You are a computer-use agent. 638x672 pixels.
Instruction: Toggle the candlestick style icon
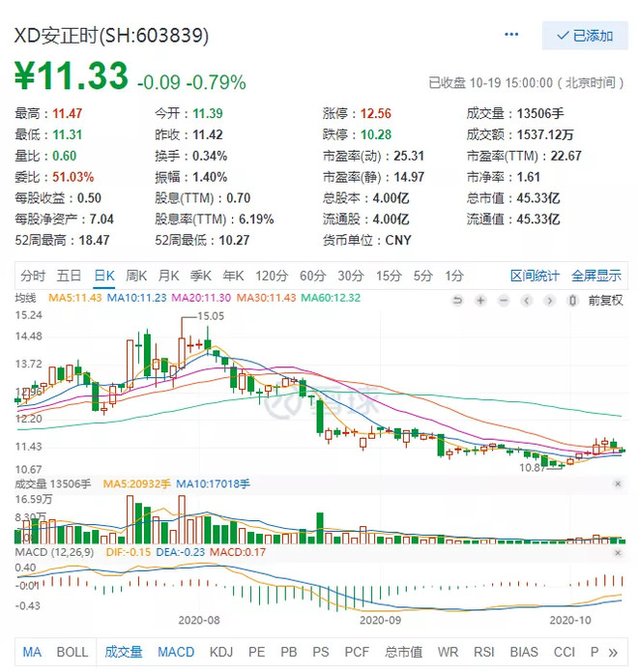[x=572, y=301]
